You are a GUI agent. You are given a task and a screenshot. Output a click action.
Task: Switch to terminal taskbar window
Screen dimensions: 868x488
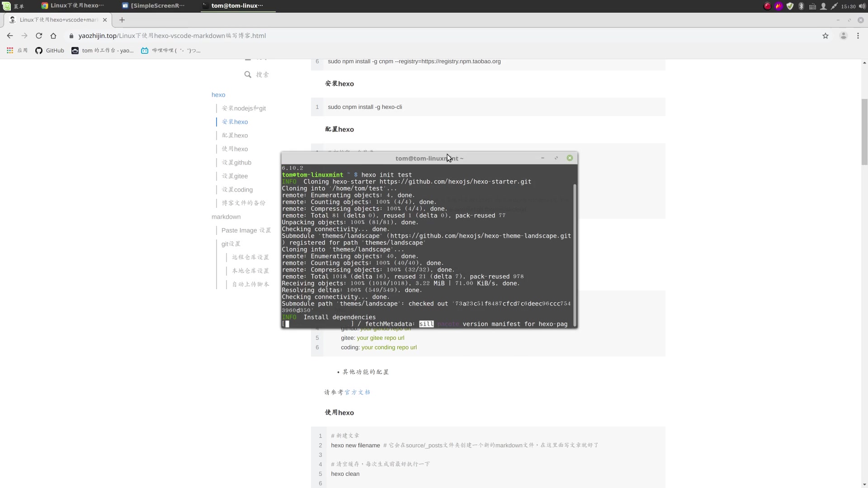pyautogui.click(x=238, y=6)
